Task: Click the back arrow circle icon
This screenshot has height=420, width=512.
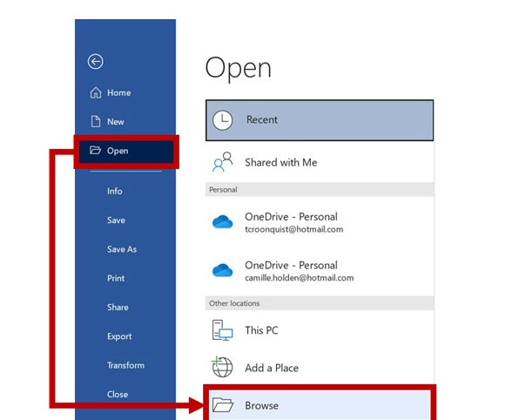Action: click(x=96, y=62)
